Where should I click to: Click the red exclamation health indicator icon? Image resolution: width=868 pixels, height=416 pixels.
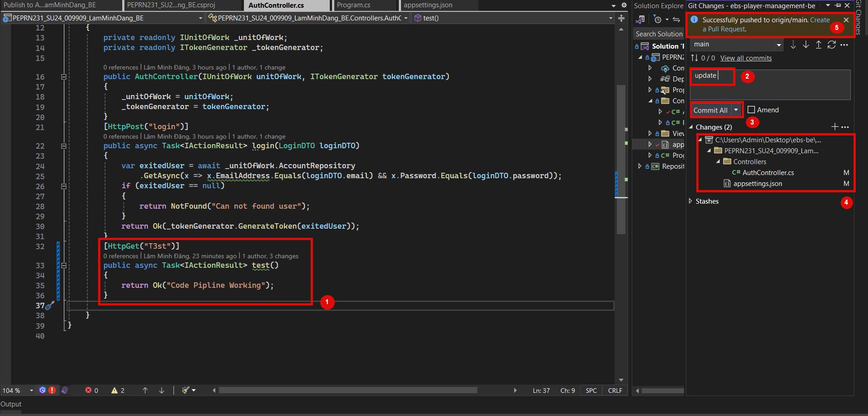pyautogui.click(x=52, y=390)
